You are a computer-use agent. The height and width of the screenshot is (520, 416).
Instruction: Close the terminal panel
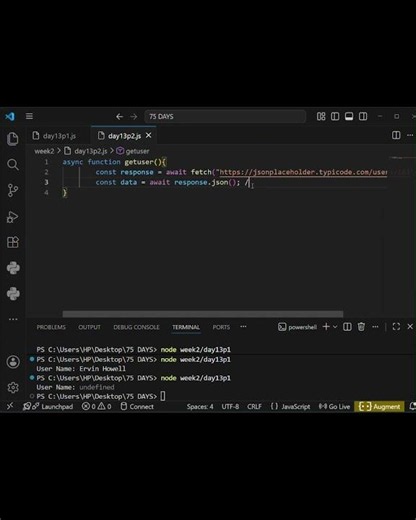pyautogui.click(x=410, y=327)
